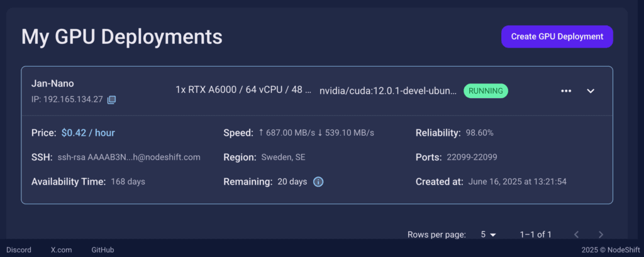
Task: Go to the next page of deployments
Action: tap(601, 234)
